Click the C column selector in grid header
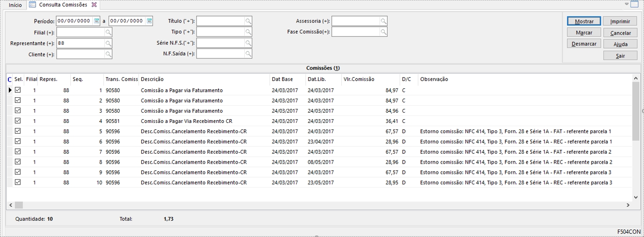 point(10,79)
